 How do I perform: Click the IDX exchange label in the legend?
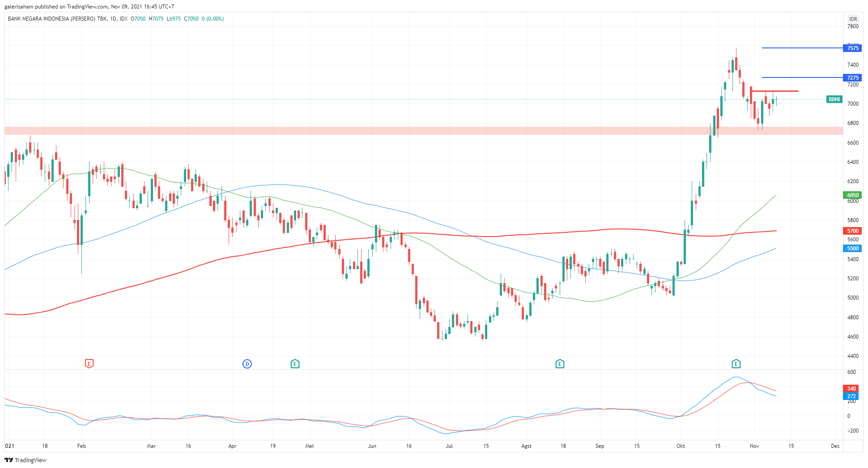click(123, 19)
